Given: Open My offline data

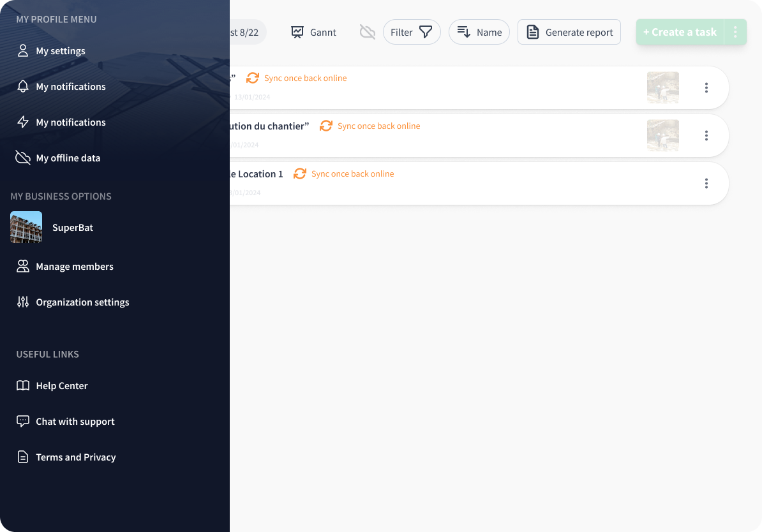Looking at the screenshot, I should pos(68,158).
